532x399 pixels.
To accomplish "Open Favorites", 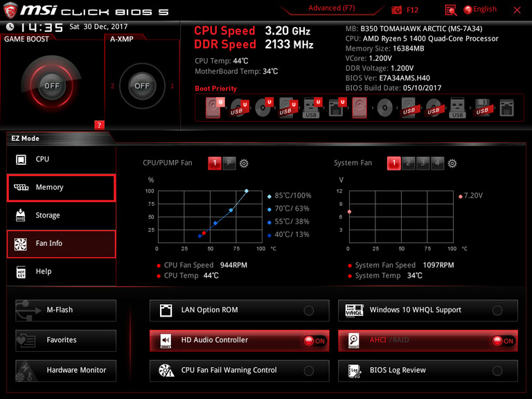I will [x=66, y=340].
